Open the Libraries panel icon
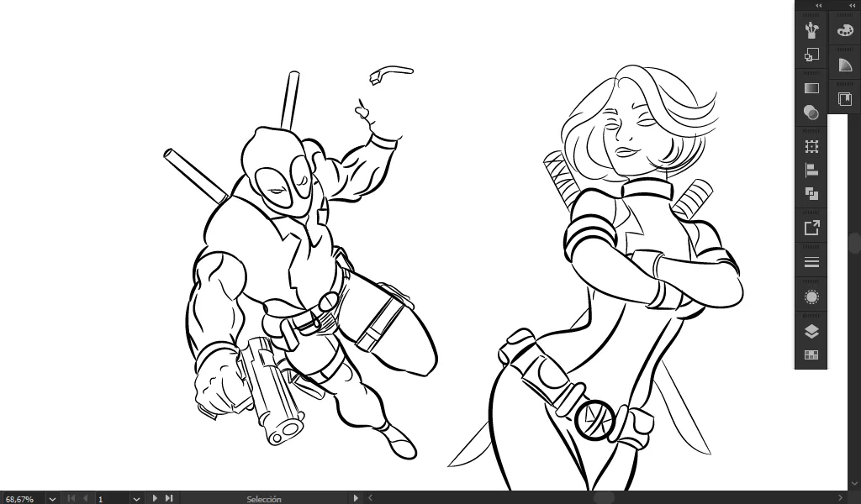 pyautogui.click(x=844, y=99)
